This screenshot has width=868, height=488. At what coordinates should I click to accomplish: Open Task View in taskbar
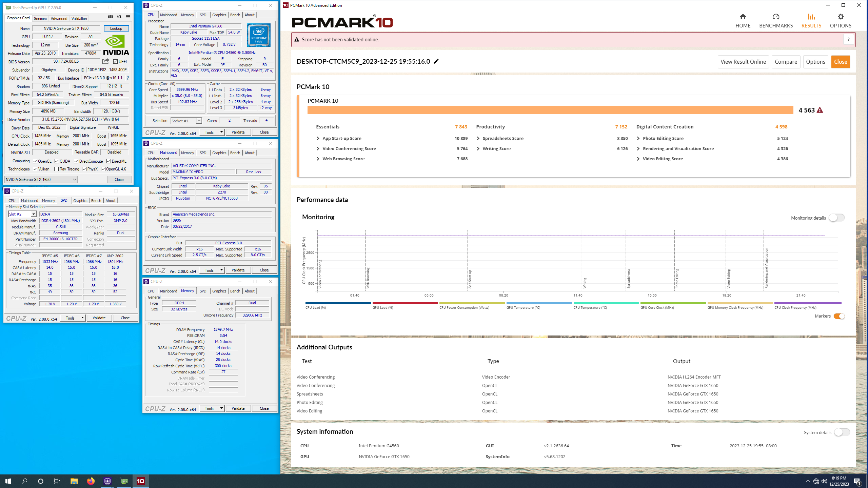tap(57, 481)
